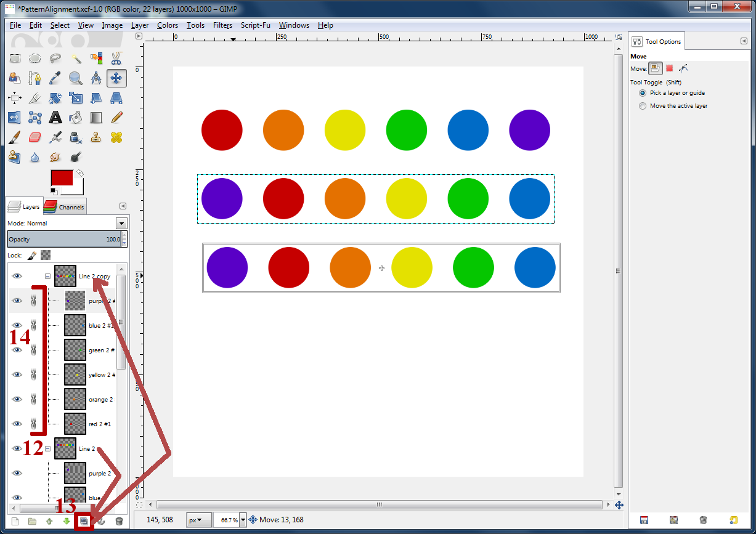Toggle visibility of the red 2 layer
This screenshot has height=534, width=756.
16,424
